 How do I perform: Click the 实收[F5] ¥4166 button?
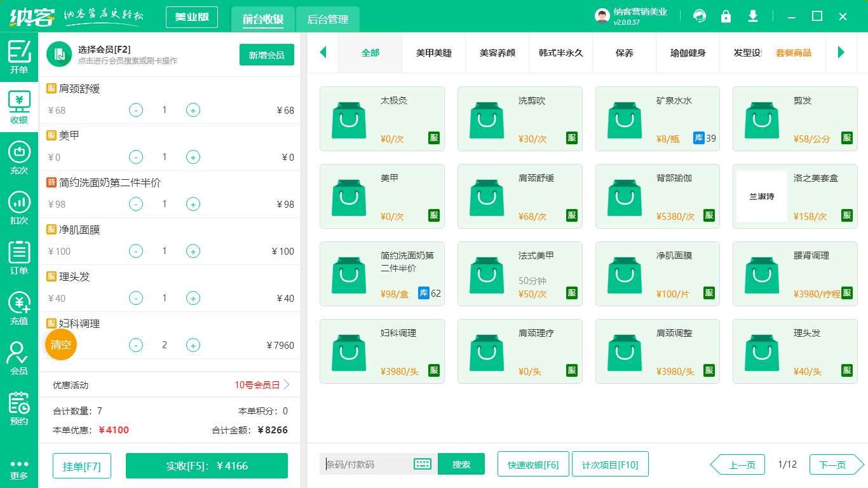pyautogui.click(x=207, y=466)
